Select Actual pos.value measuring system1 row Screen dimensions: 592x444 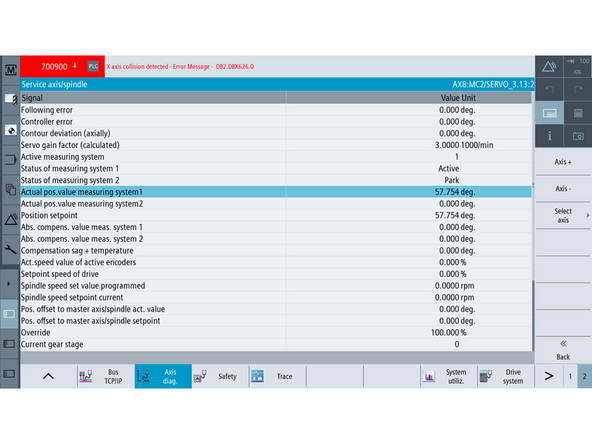point(276,192)
